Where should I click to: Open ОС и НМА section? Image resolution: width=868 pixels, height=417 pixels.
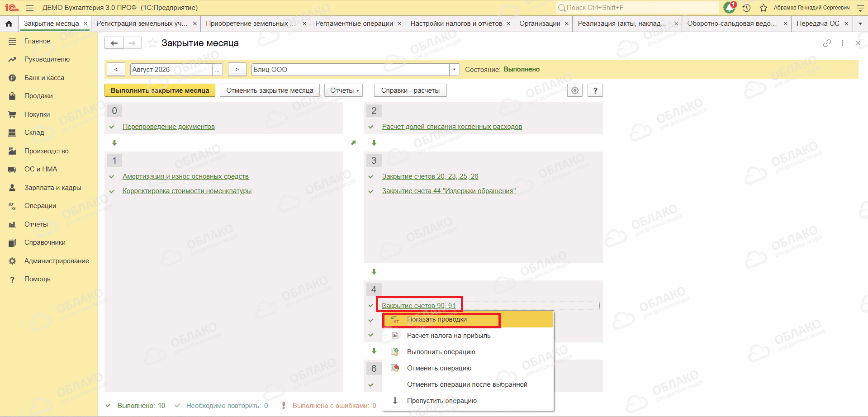[x=41, y=169]
